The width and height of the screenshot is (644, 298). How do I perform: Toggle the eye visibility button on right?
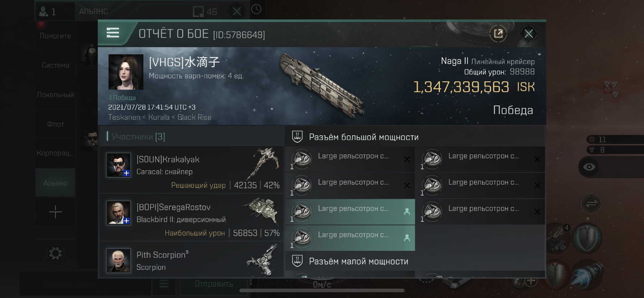click(589, 167)
